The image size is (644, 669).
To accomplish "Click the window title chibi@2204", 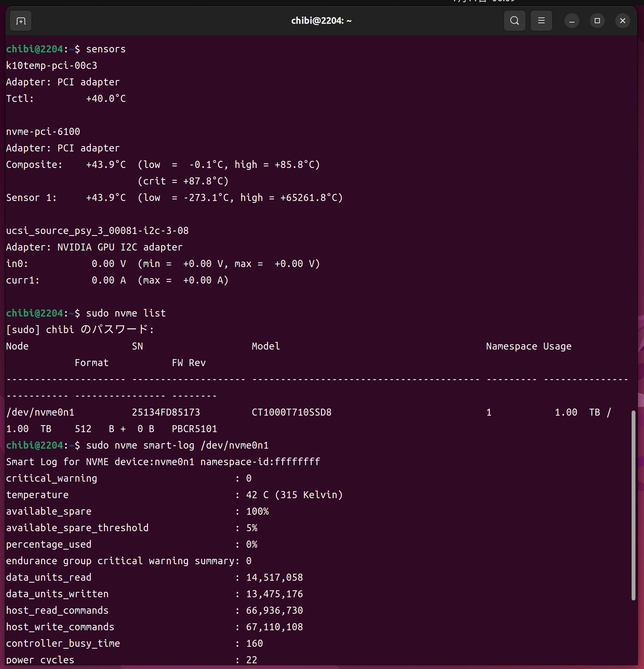I will tap(321, 21).
